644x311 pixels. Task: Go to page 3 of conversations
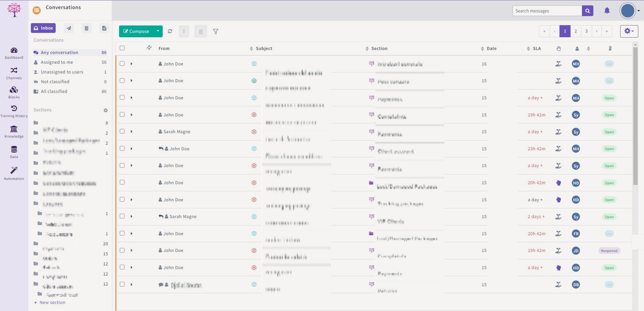click(x=586, y=31)
